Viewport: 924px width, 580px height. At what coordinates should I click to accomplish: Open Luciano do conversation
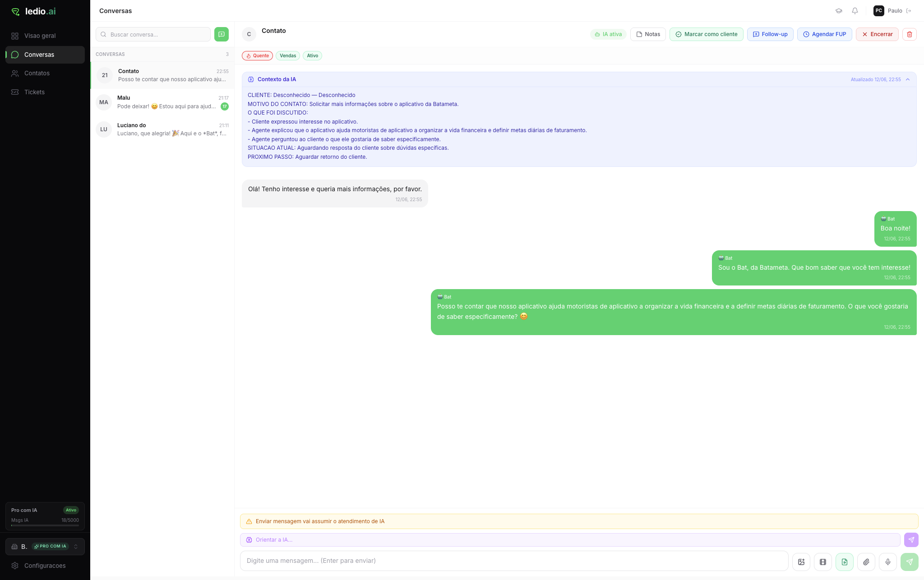[x=162, y=129]
